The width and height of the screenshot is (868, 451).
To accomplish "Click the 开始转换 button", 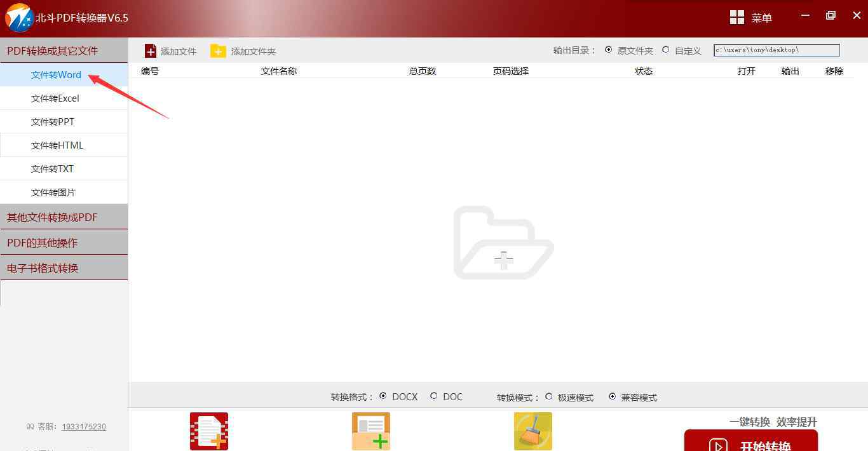I will (751, 441).
